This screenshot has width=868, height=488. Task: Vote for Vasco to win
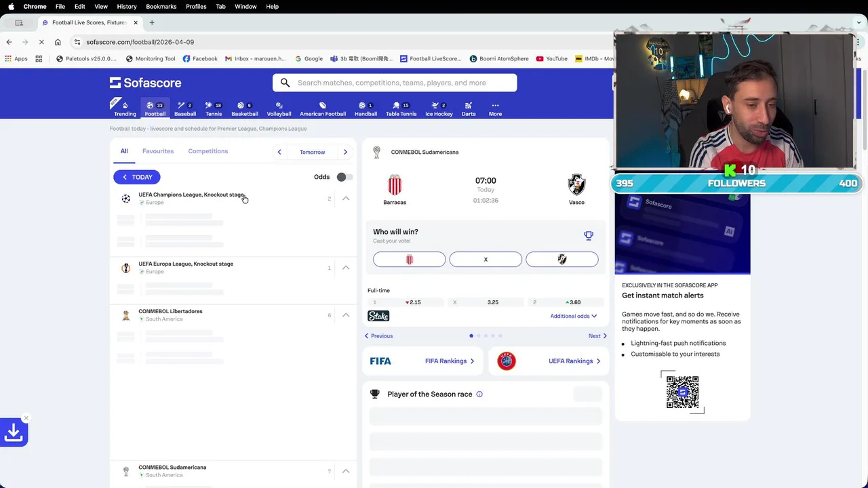click(562, 260)
